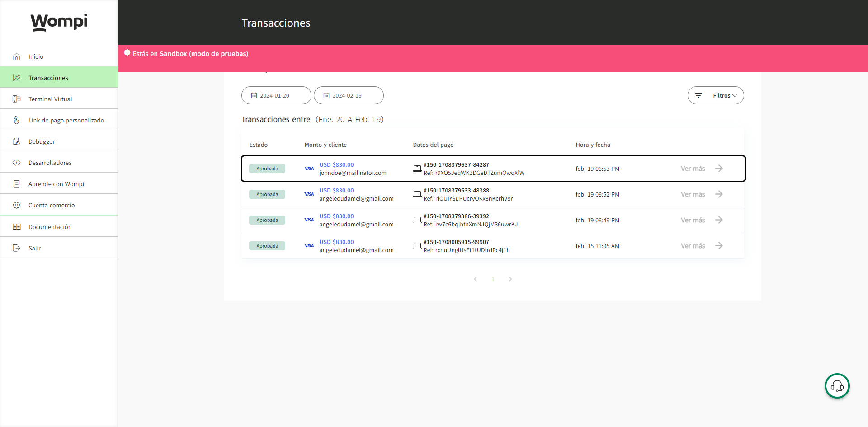This screenshot has height=427, width=868.
Task: Go to the Documentación section
Action: [51, 226]
